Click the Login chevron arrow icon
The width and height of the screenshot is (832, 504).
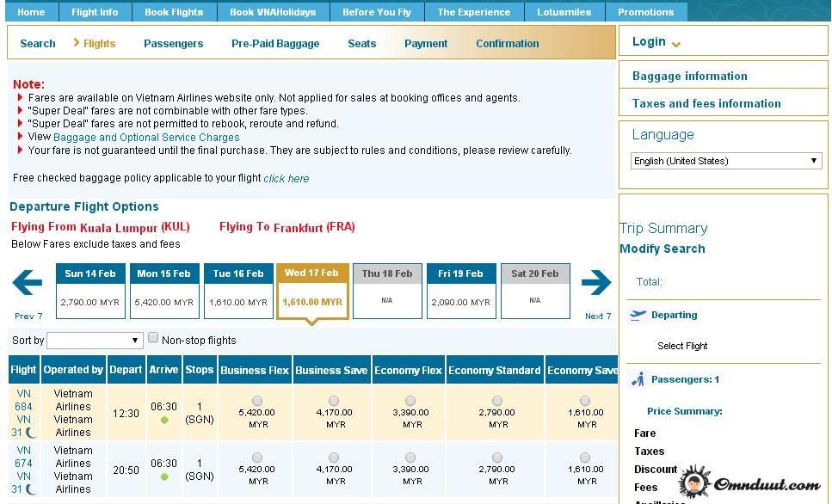[x=676, y=44]
